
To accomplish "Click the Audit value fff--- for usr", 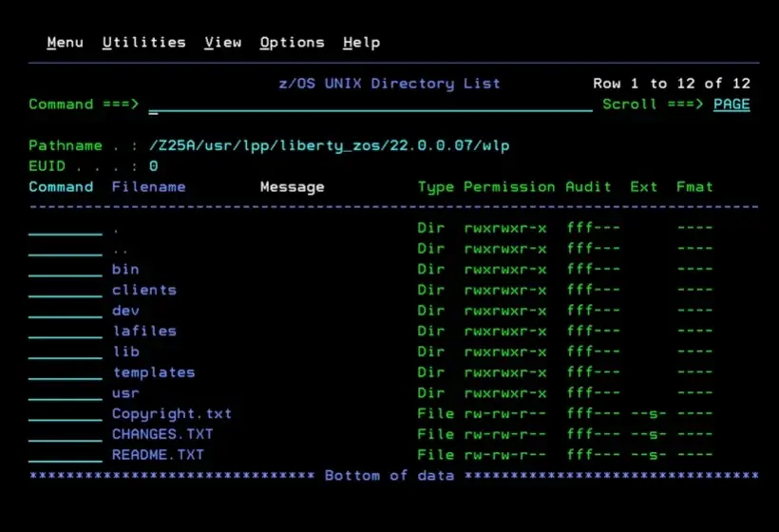I will [593, 393].
